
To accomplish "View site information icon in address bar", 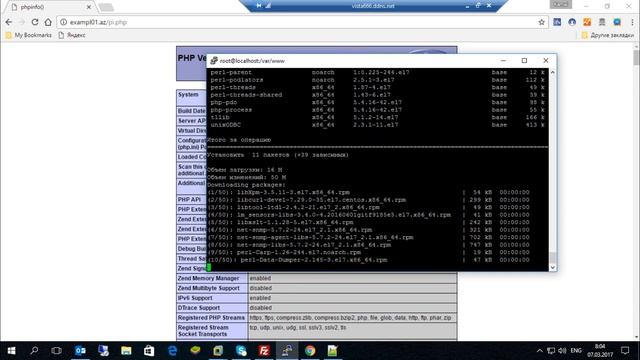I will (63, 22).
